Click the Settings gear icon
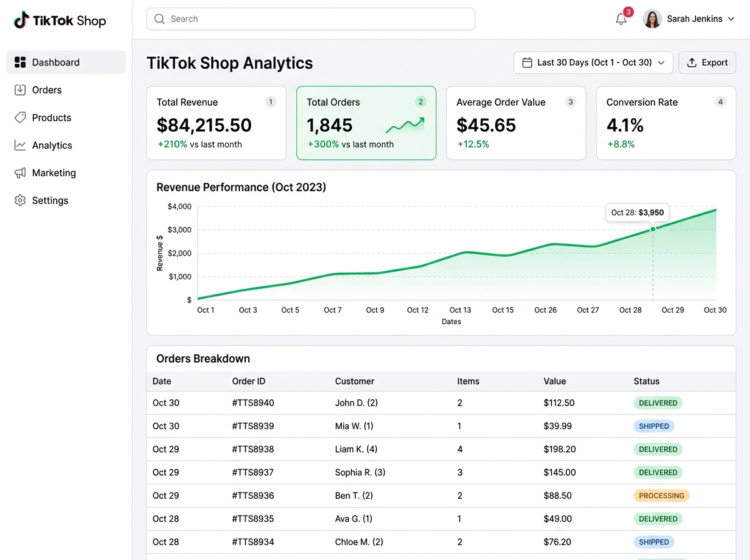The width and height of the screenshot is (750, 560). [20, 200]
